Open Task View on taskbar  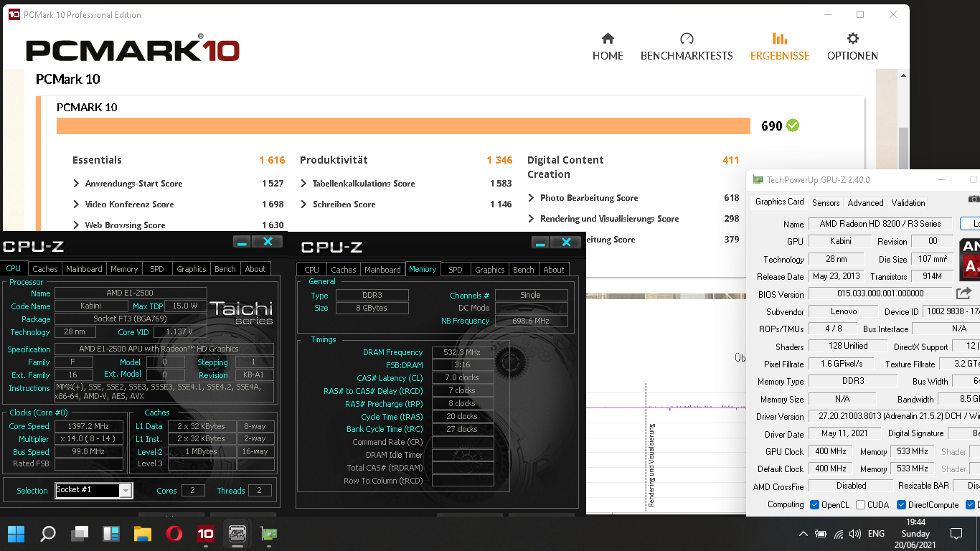pos(80,534)
